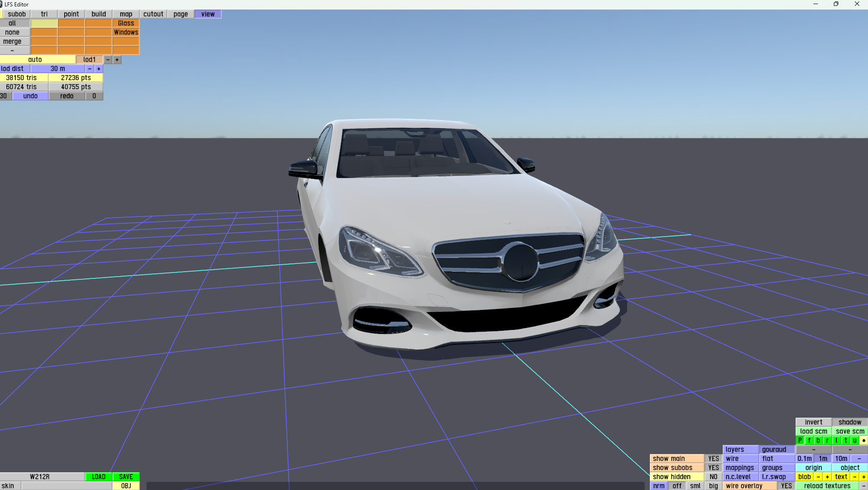The width and height of the screenshot is (868, 490).
Task: Select view preset P button
Action: tap(800, 440)
